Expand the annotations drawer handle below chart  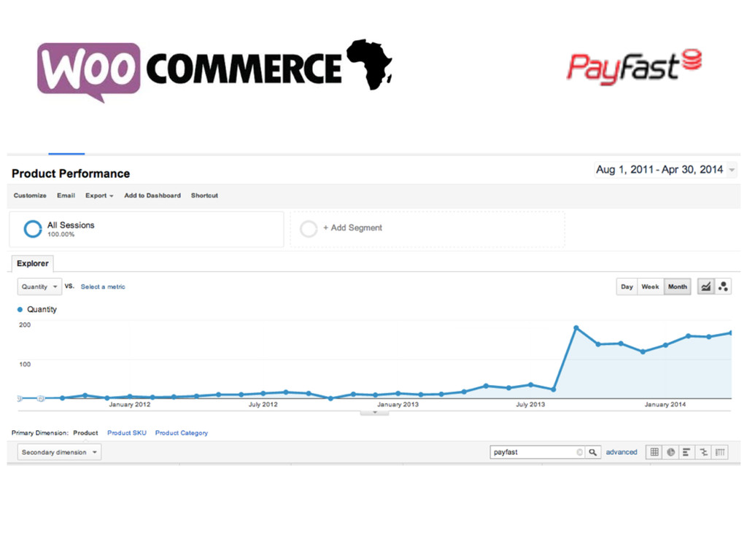pos(374,413)
